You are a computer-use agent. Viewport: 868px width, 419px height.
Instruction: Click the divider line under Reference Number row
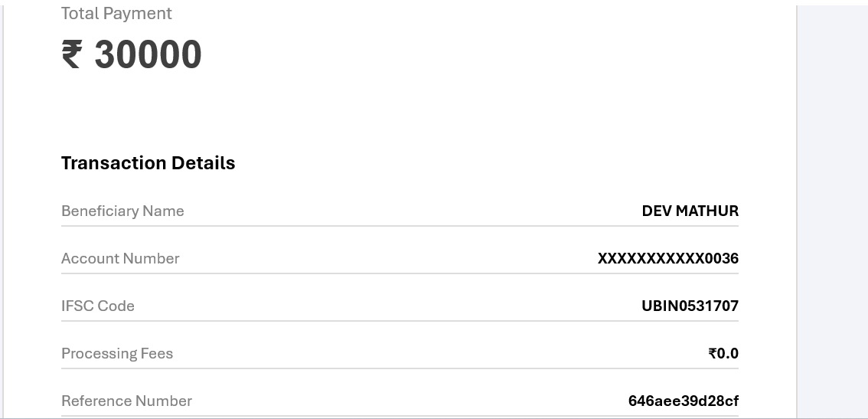coord(400,416)
